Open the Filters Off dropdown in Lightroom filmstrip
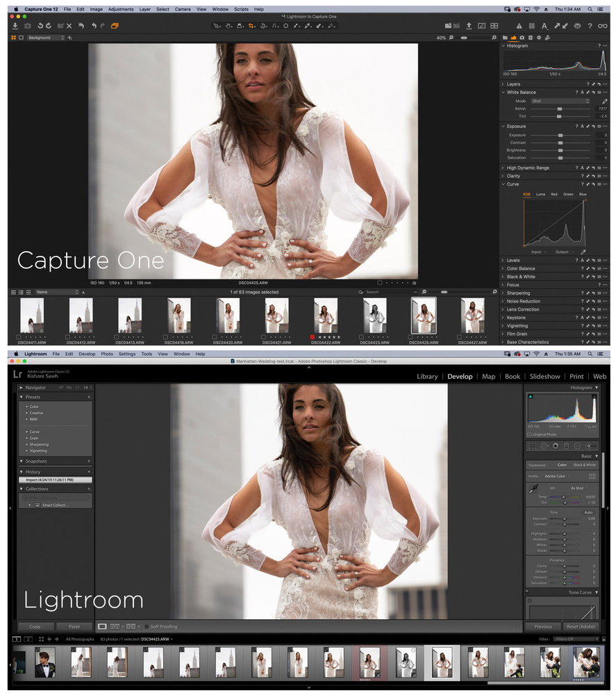Image resolution: width=616 pixels, height=695 pixels. tap(577, 639)
